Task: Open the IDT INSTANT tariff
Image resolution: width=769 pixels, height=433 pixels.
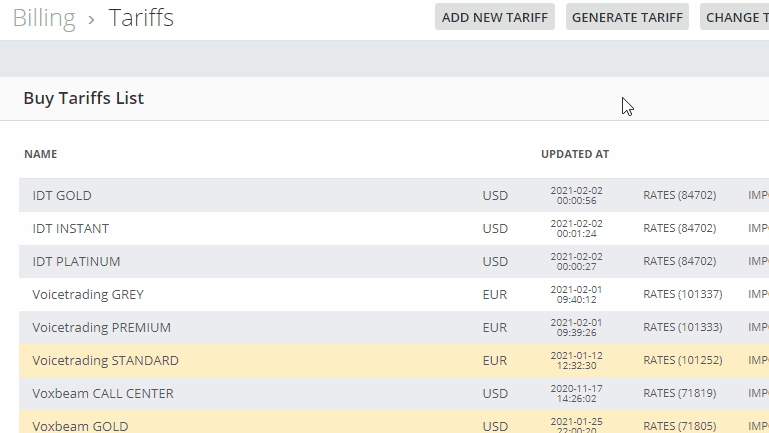Action: [71, 229]
